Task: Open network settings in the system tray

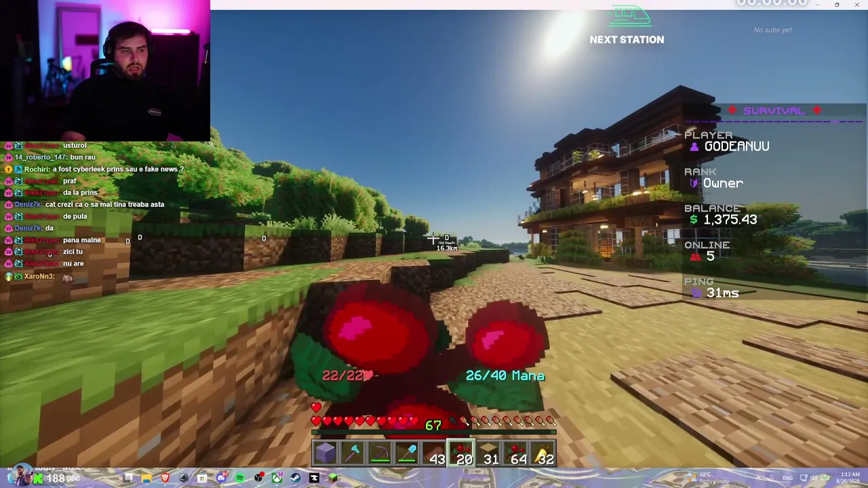Action: 804,479
